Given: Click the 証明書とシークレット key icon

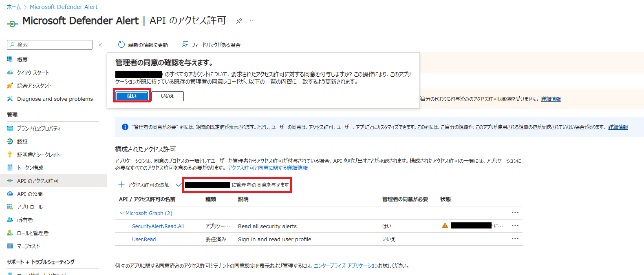Looking at the screenshot, I should click(x=10, y=155).
